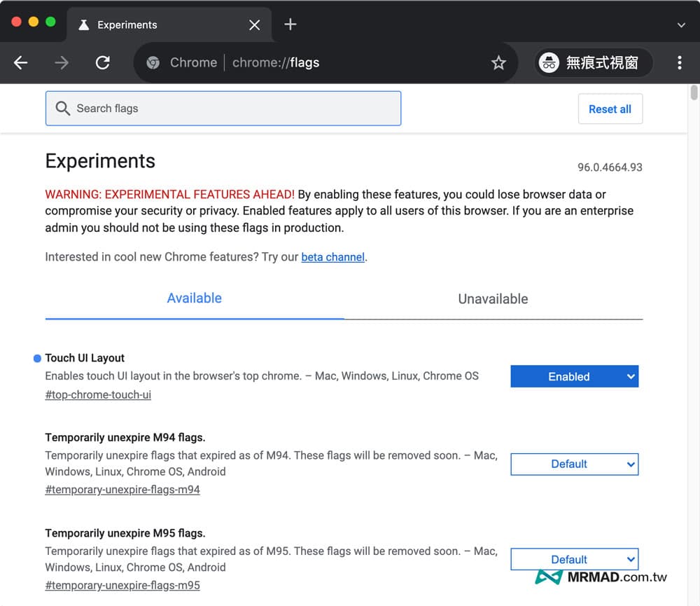This screenshot has width=700, height=606.
Task: Click the macOS red close button
Action: [x=17, y=22]
